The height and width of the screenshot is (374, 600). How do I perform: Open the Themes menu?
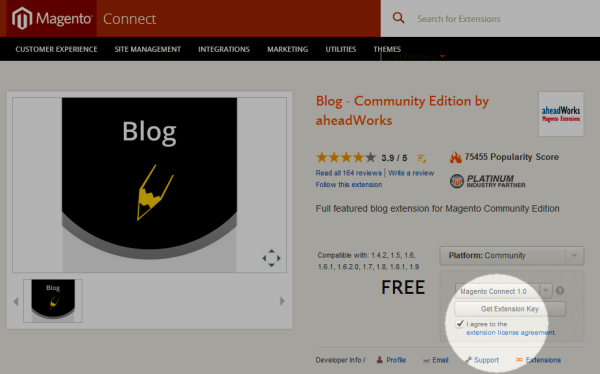pos(387,49)
